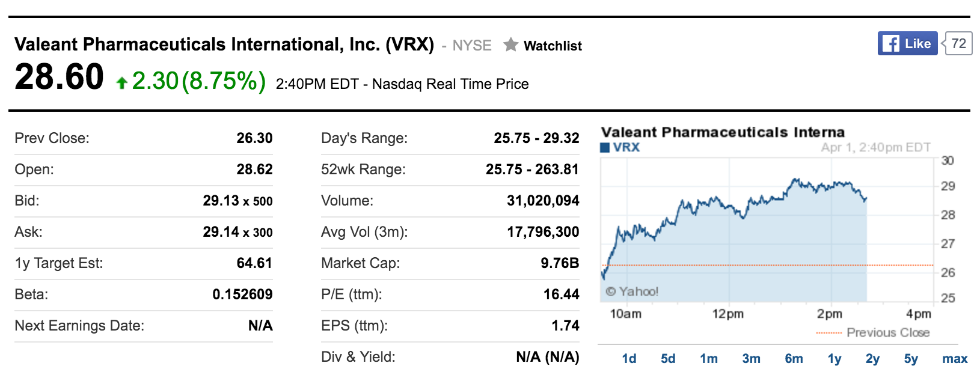
Task: Switch chart to 3m range
Action: coord(751,359)
